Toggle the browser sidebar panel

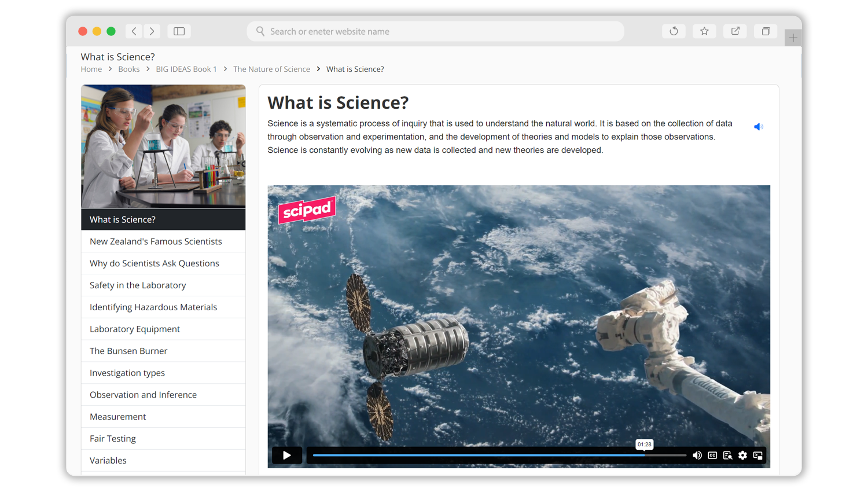(x=179, y=31)
